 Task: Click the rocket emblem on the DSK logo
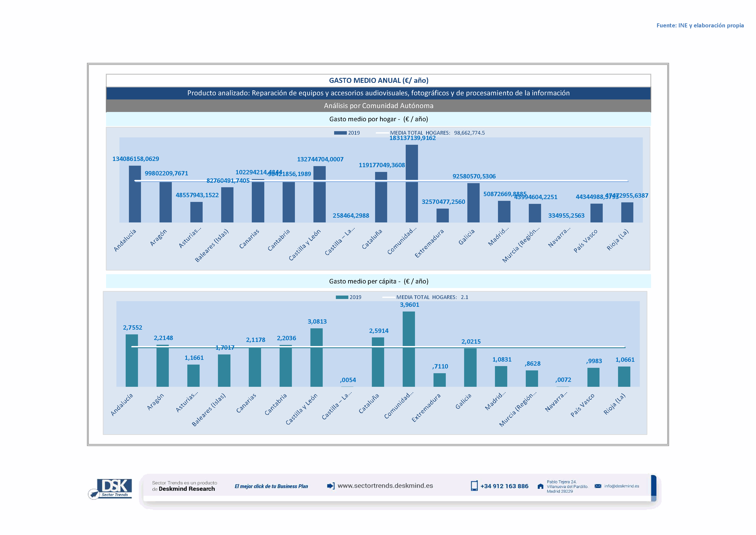click(94, 494)
